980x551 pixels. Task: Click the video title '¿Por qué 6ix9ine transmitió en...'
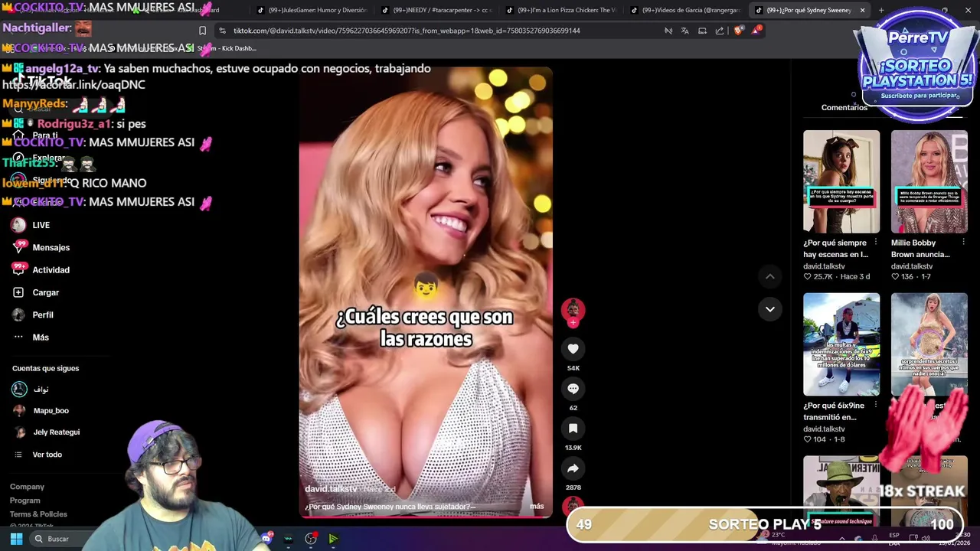[x=834, y=412]
